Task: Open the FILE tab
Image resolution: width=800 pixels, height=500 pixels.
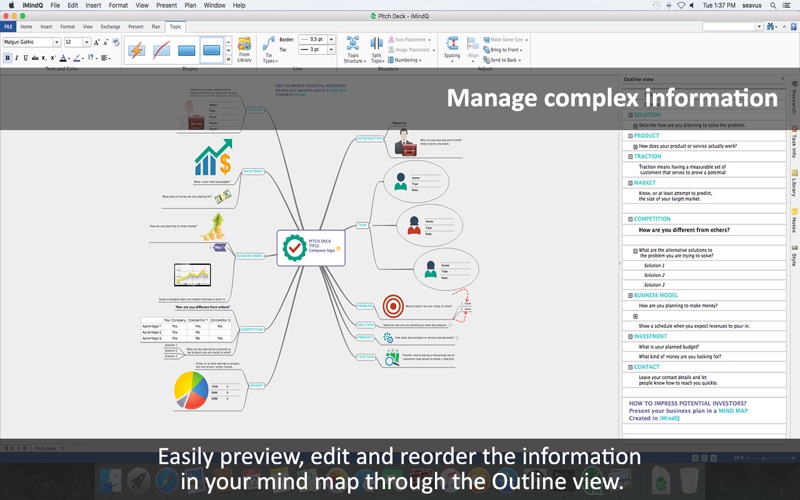Action: click(x=8, y=27)
